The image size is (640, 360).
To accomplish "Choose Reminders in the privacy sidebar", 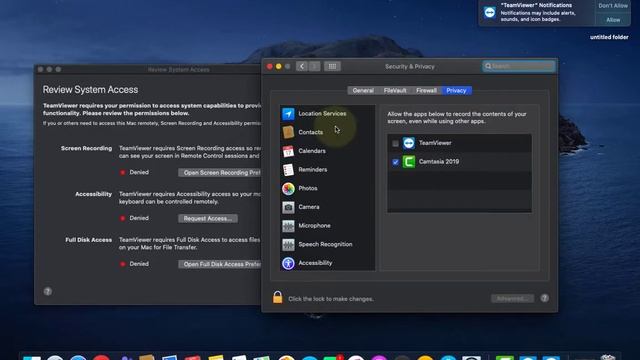I will pos(327,169).
